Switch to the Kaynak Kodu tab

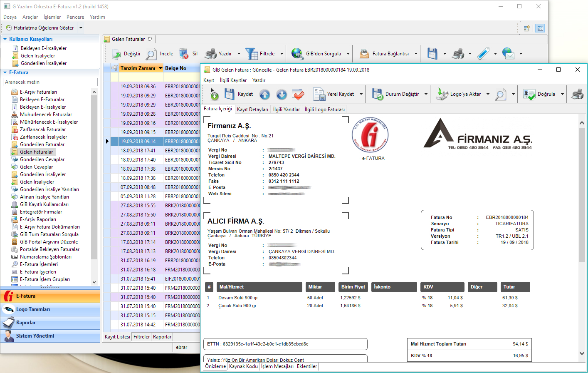coord(243,366)
